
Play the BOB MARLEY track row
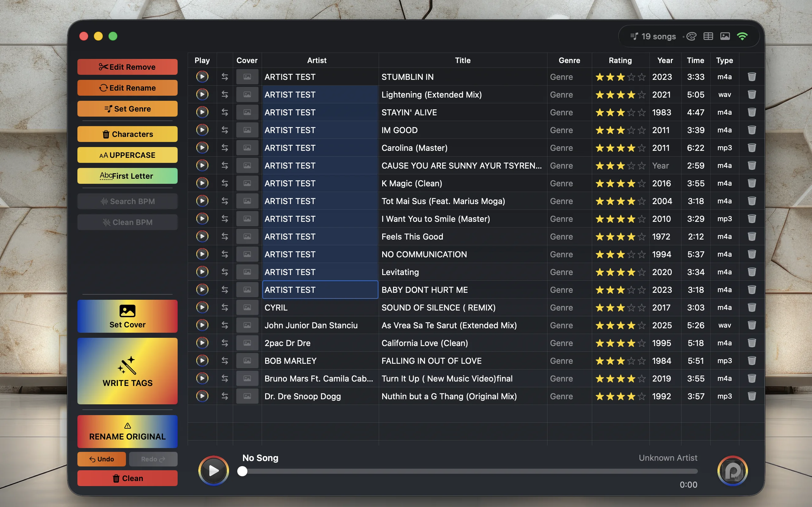tap(202, 361)
